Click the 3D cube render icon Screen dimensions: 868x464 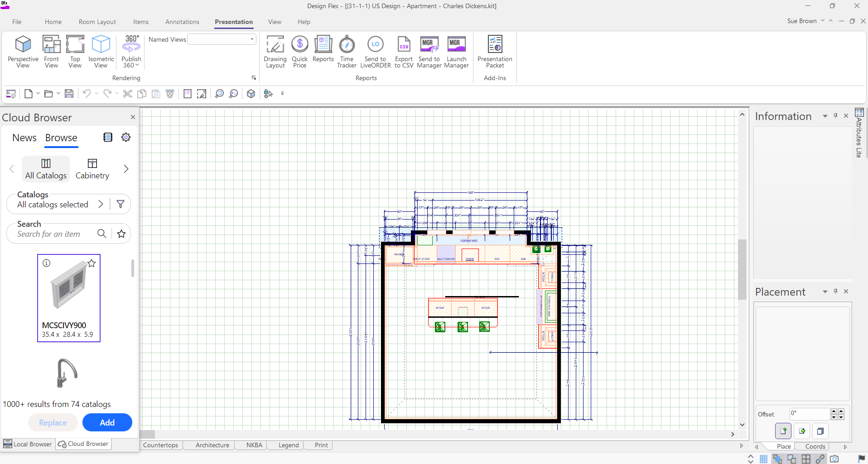[251, 94]
